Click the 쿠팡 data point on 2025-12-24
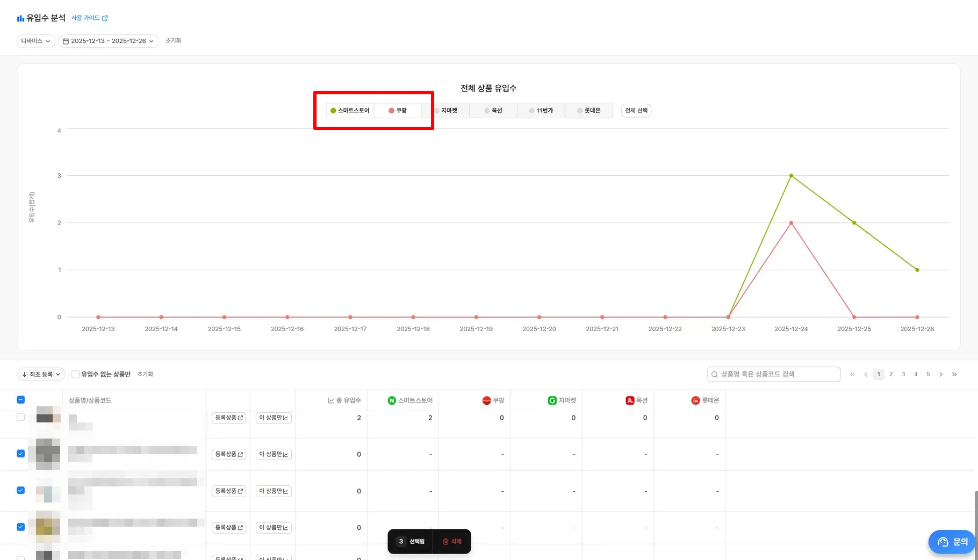 tap(791, 223)
